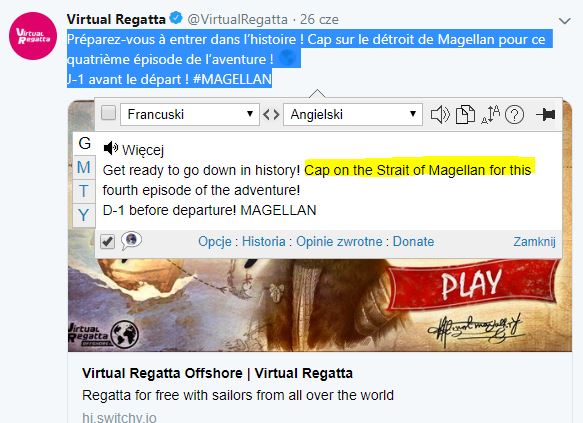
Task: Toggle the checked checkbox in popup footer
Action: click(107, 242)
